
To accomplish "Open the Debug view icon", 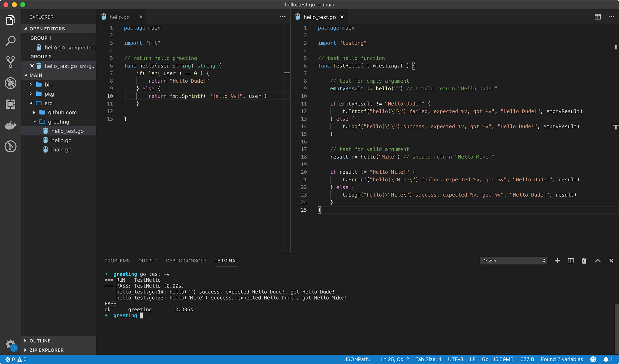I will (11, 83).
